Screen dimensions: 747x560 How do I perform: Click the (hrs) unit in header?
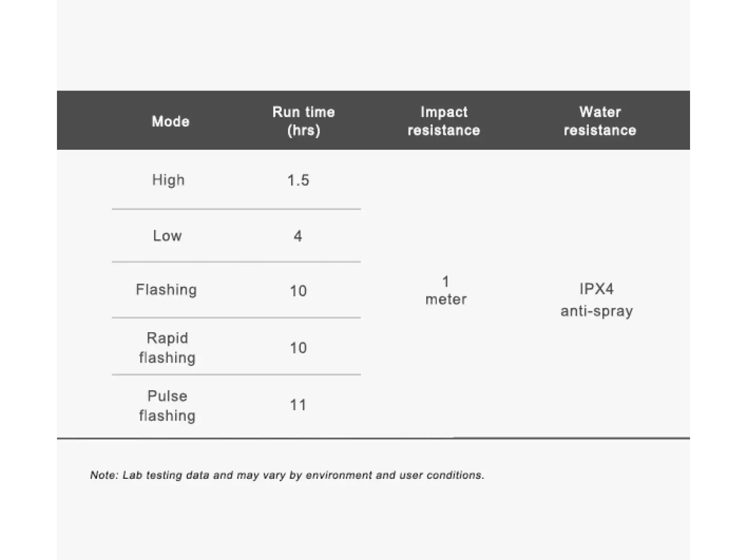(x=303, y=130)
